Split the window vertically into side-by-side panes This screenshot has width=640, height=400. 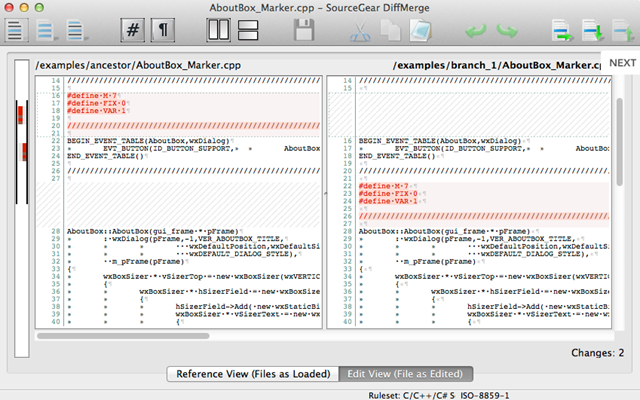tap(218, 30)
